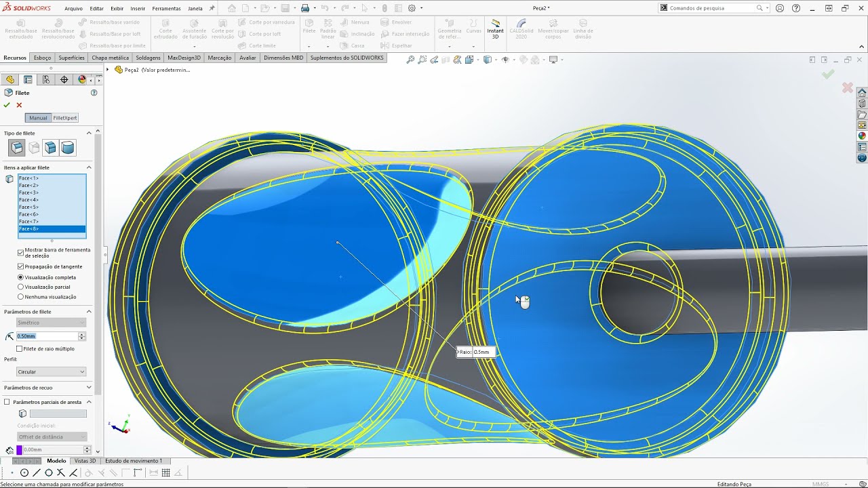Open the FeatureManager design tree tab icon
868x488 pixels.
pyautogui.click(x=10, y=79)
